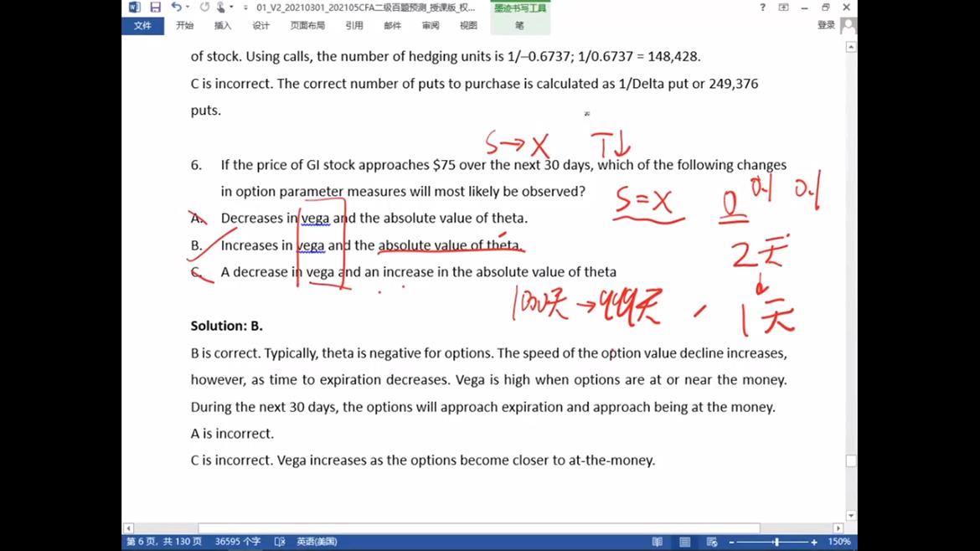Viewport: 980px width, 551px height.
Task: Click the user account avatar icon
Action: (x=848, y=26)
